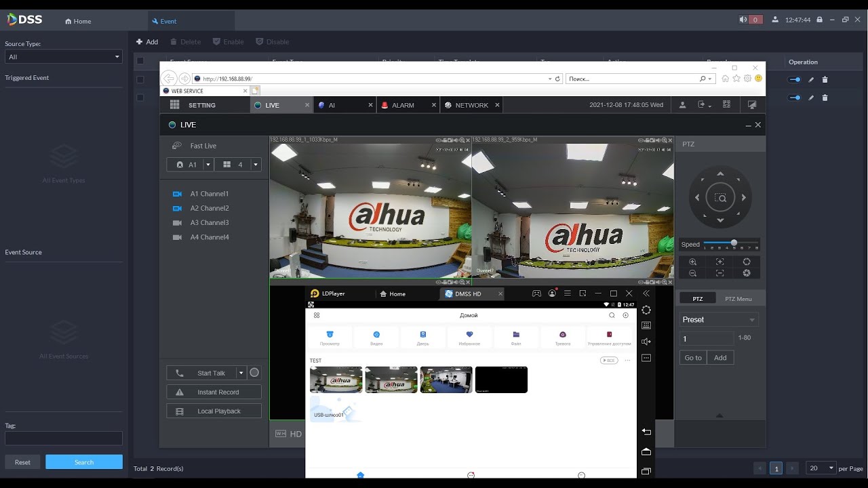
Task: Open Source Type All dropdown
Action: (64, 57)
